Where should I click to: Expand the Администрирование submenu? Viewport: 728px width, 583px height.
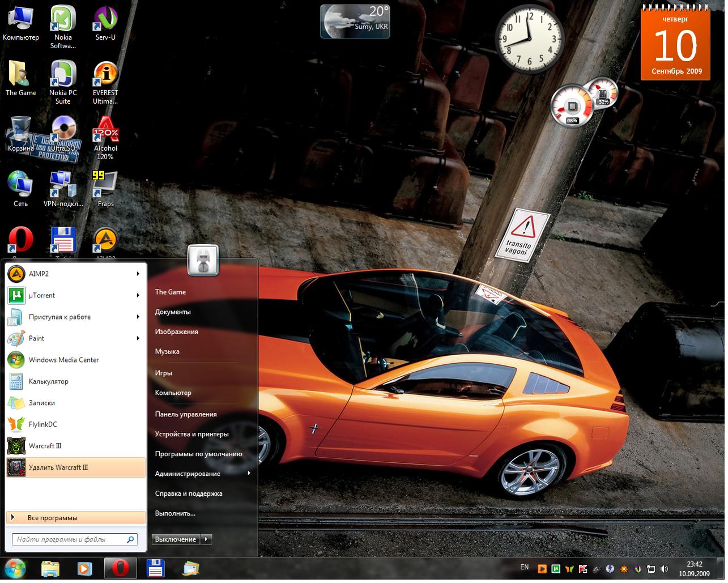click(249, 474)
